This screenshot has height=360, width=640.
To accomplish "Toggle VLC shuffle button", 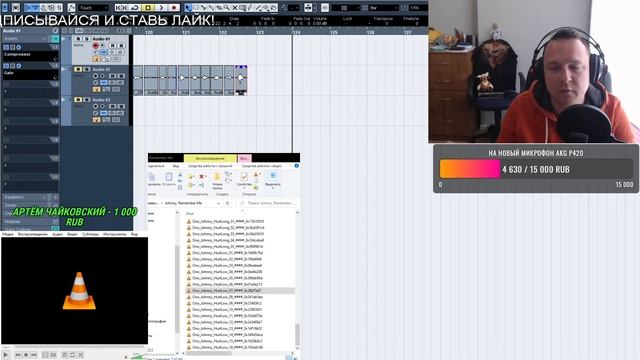I will pyautogui.click(x=80, y=355).
